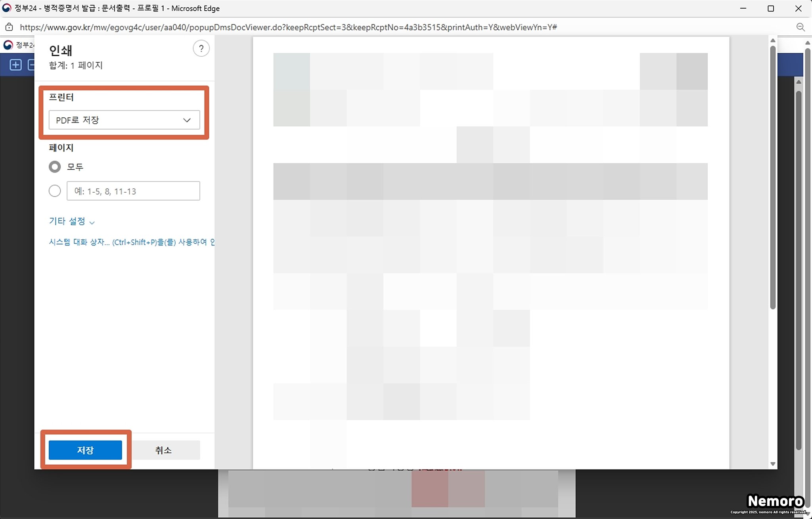Click the zoom magnifier icon in address bar
This screenshot has height=519, width=812.
coord(801,27)
